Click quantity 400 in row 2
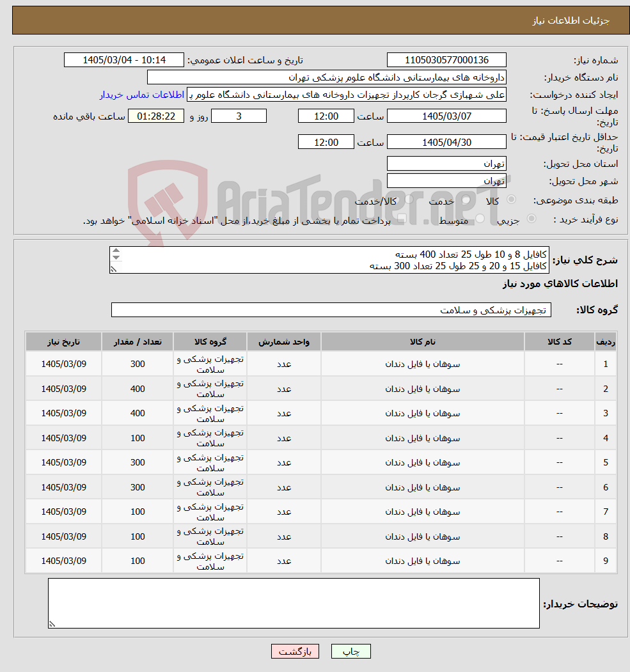The image size is (630, 672). [138, 389]
